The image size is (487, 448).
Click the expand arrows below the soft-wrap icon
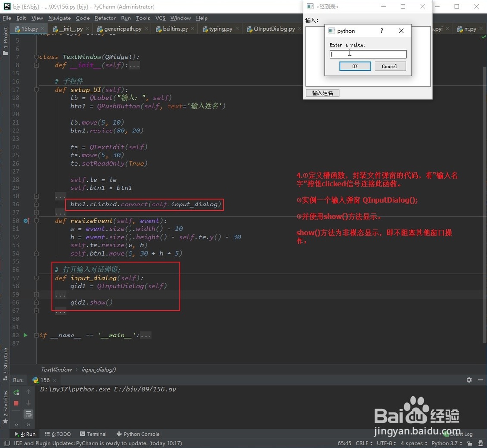click(28, 425)
